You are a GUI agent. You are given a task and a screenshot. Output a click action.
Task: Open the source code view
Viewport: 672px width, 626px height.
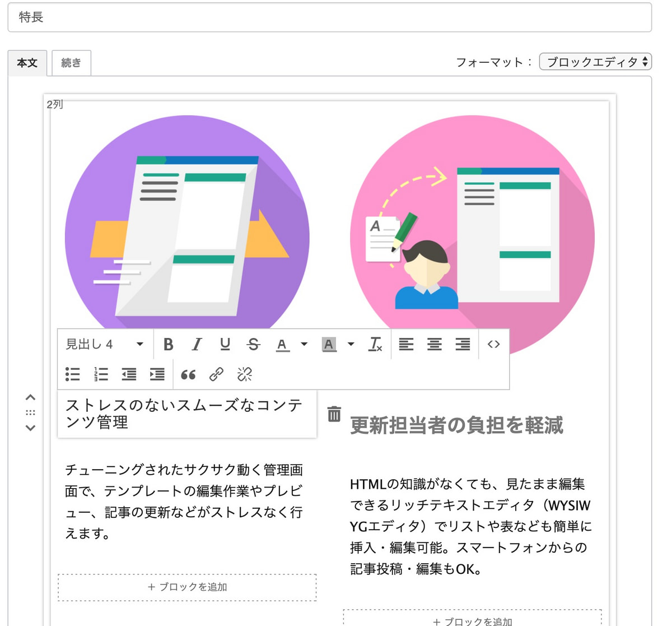click(x=493, y=344)
